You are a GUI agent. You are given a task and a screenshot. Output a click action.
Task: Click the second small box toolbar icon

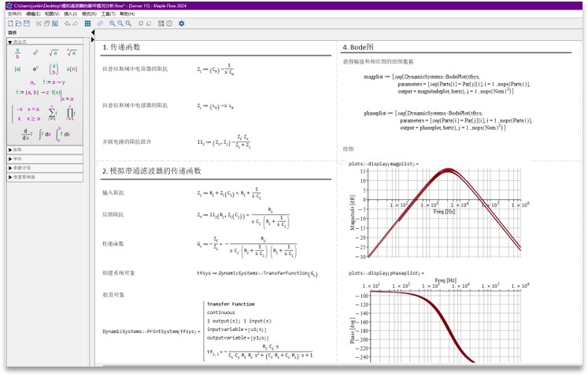tap(149, 24)
